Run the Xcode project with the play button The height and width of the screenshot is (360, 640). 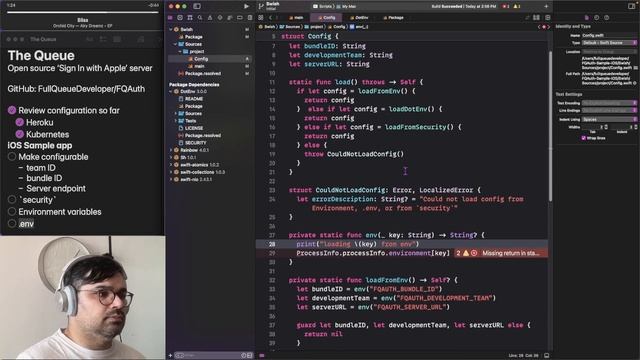tap(246, 6)
